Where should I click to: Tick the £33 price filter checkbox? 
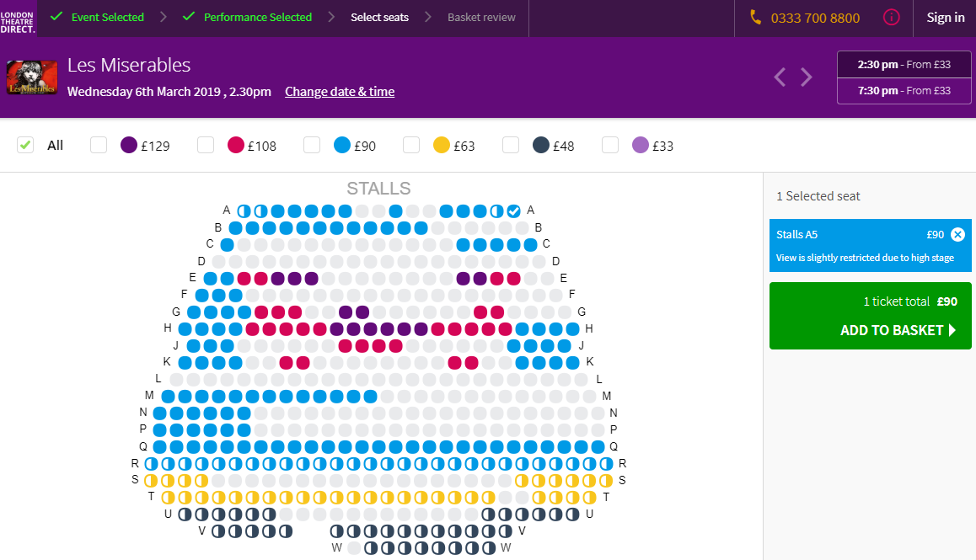coord(610,145)
